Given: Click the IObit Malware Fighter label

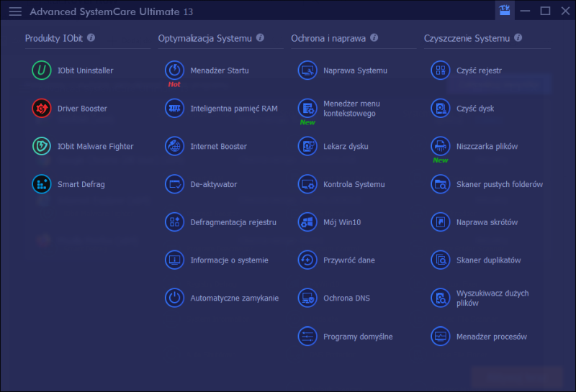Looking at the screenshot, I should pos(96,147).
